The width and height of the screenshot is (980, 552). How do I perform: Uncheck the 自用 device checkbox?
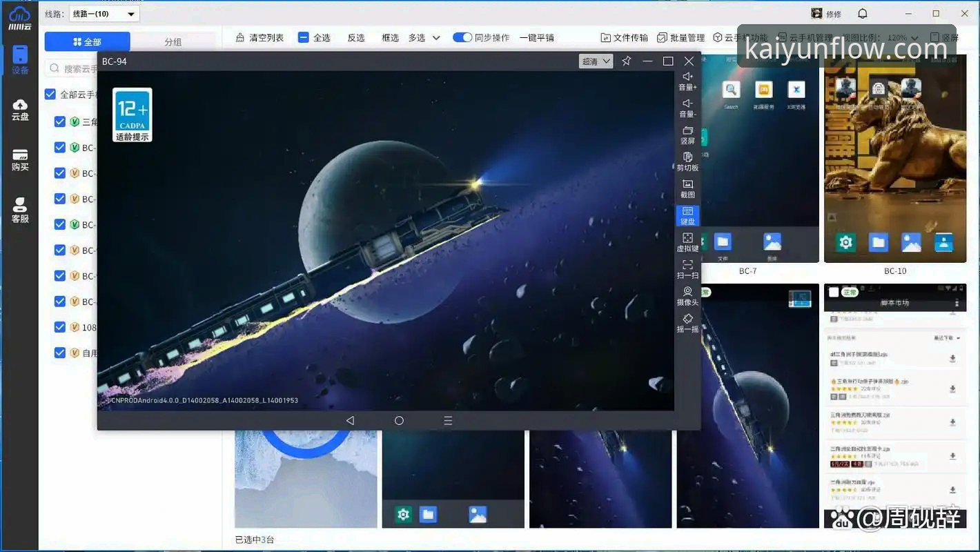59,353
